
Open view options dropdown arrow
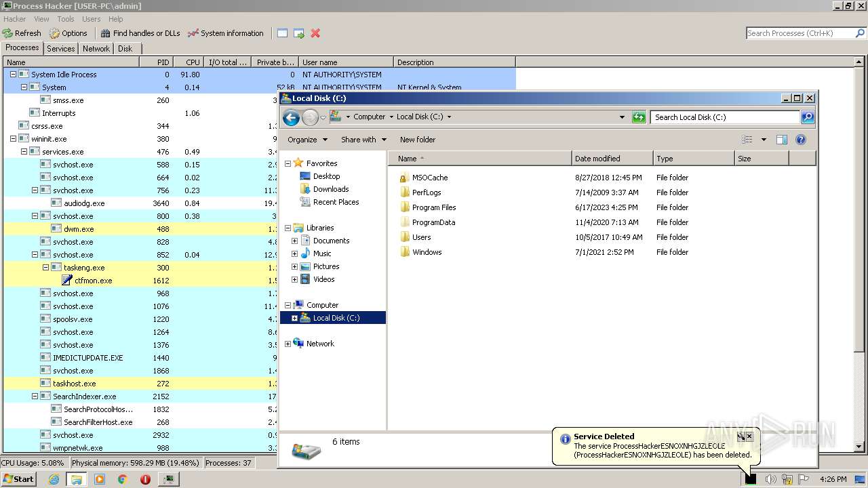click(x=764, y=140)
